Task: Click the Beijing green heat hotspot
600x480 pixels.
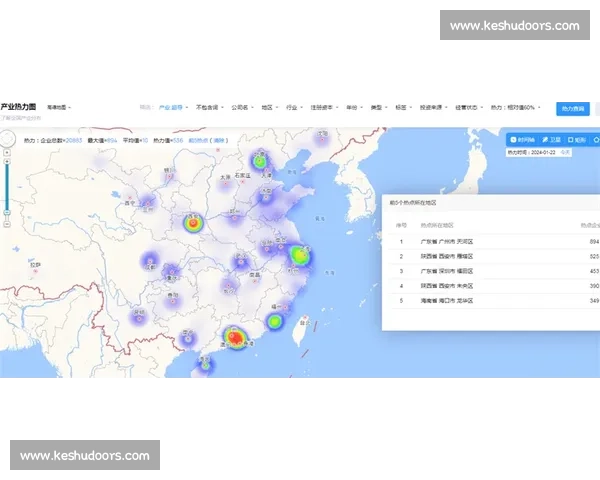Action: click(x=259, y=160)
